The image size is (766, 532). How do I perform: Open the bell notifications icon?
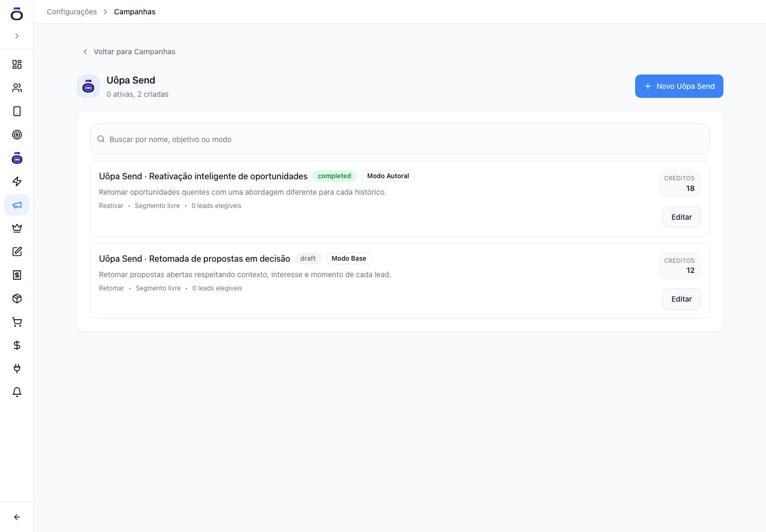click(x=17, y=392)
